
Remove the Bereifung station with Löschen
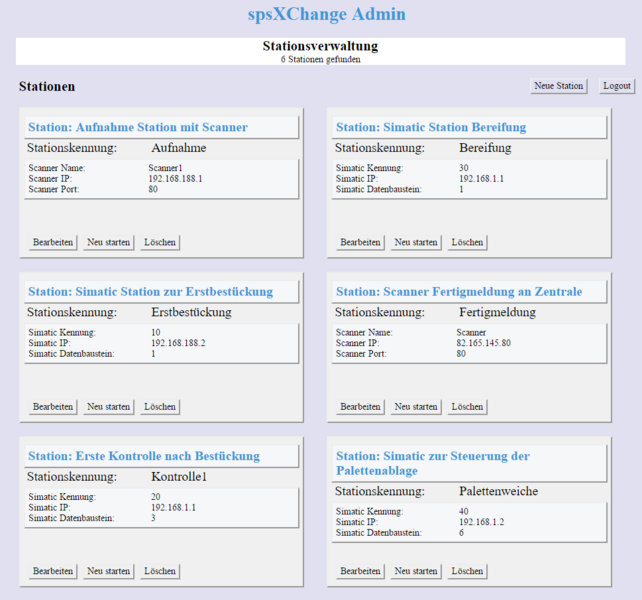pyautogui.click(x=468, y=242)
